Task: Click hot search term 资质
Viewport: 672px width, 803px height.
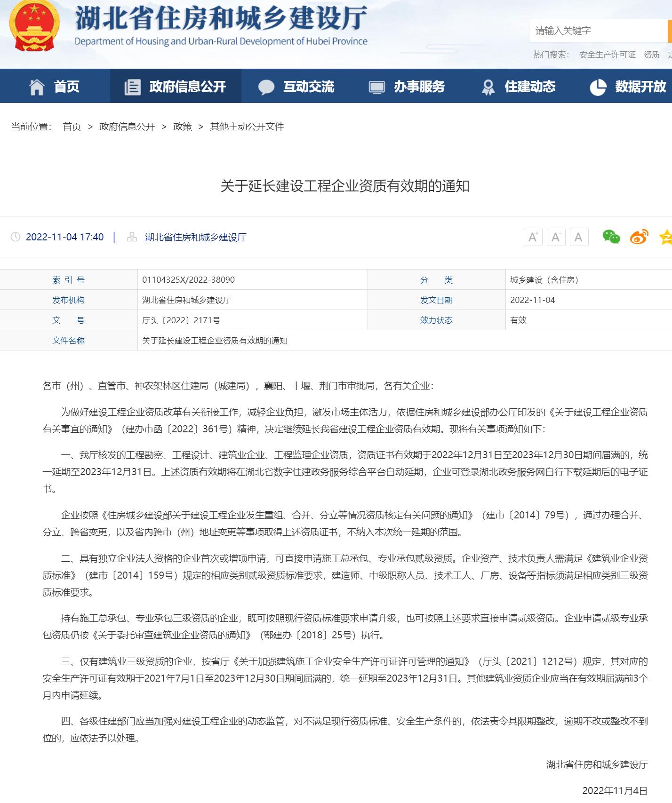Action: coord(652,55)
